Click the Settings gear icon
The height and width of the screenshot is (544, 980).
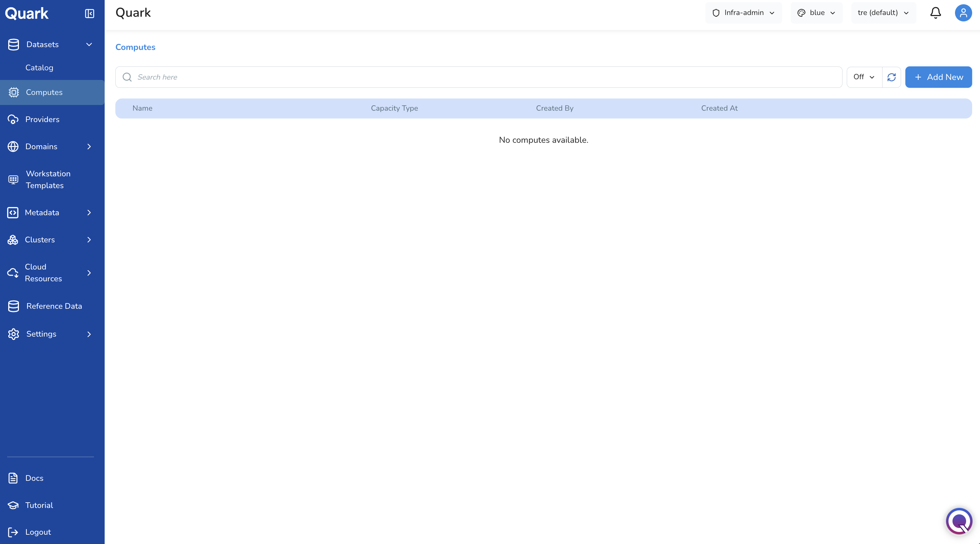[x=14, y=334]
